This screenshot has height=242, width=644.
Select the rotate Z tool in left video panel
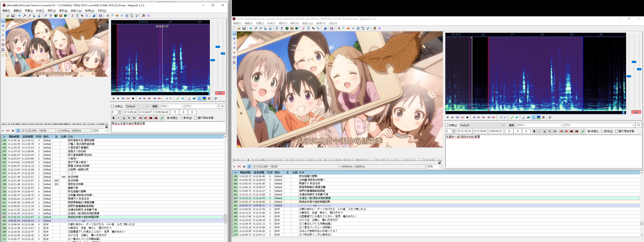pos(3,31)
